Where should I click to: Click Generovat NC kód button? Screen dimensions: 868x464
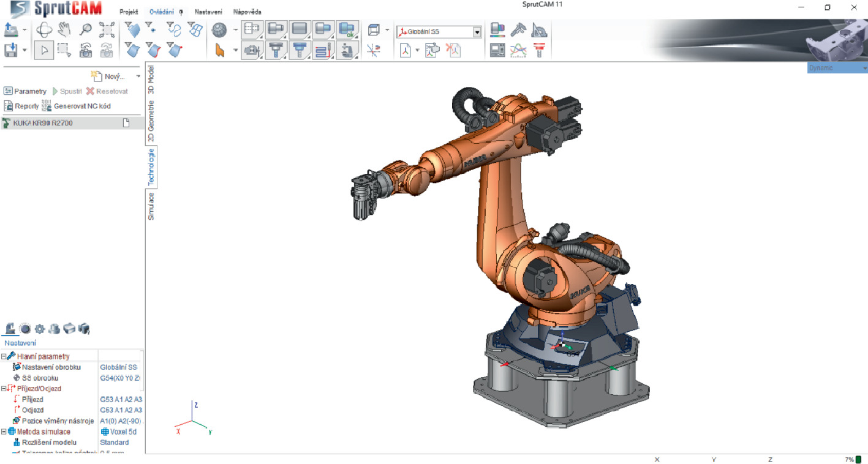click(77, 106)
